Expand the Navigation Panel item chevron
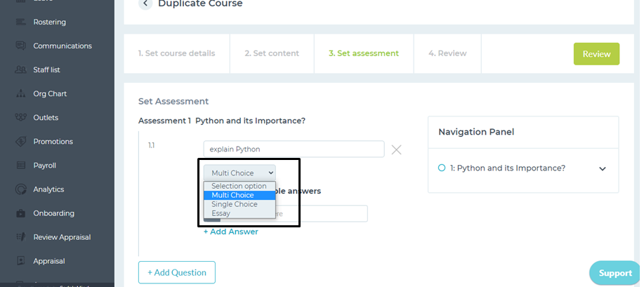 coord(603,168)
